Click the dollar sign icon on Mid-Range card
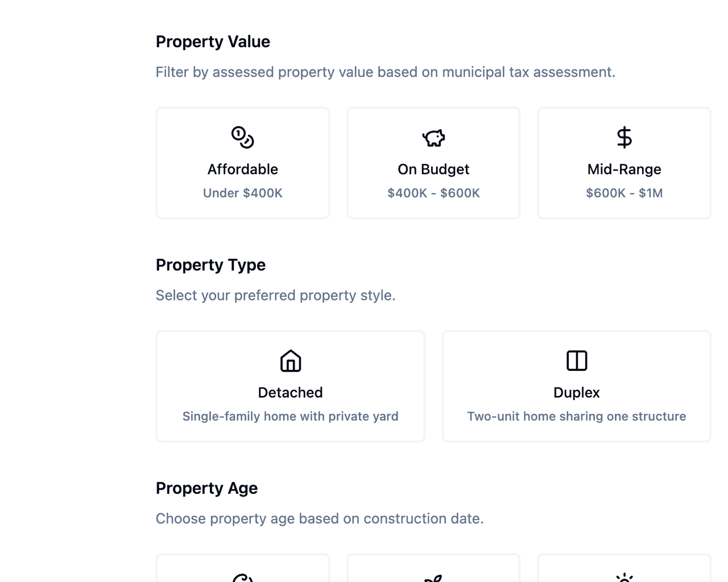Viewport: 728px width, 582px height. [624, 137]
